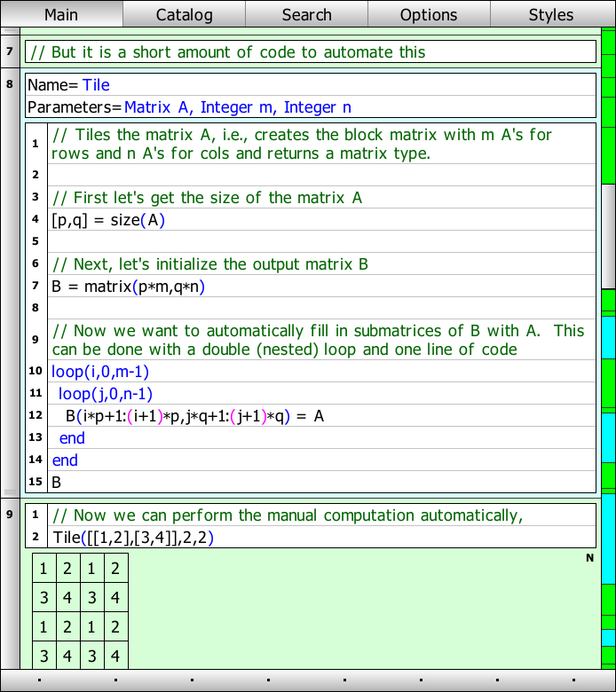Select the Main tab
The width and height of the screenshot is (616, 692).
tap(61, 14)
